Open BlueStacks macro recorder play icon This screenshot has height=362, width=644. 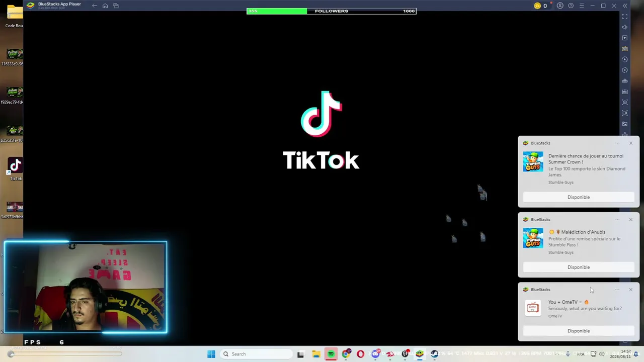coord(625,59)
